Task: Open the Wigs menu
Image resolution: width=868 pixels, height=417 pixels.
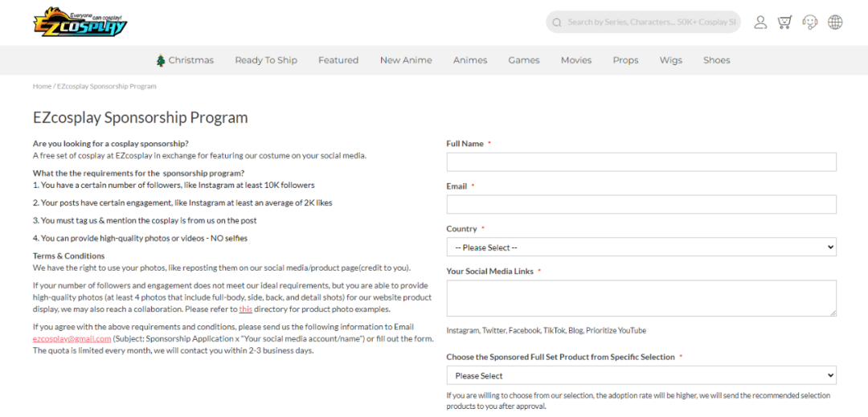Action: (671, 60)
